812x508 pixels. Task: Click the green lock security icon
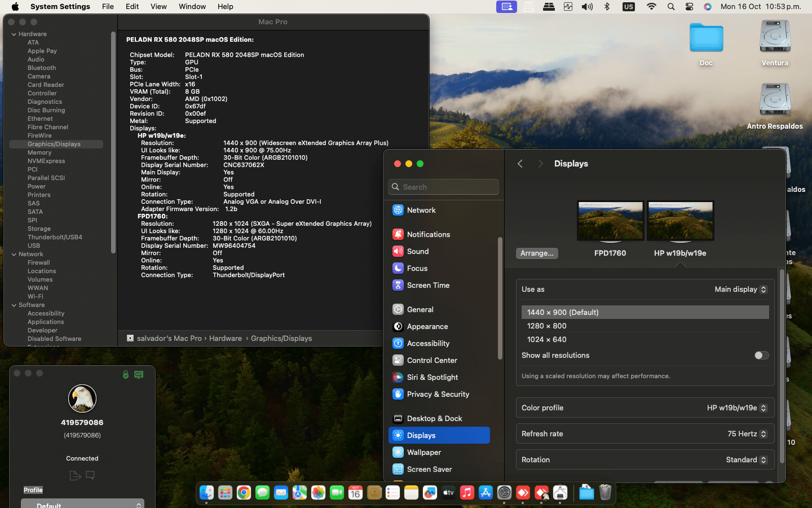(x=126, y=374)
